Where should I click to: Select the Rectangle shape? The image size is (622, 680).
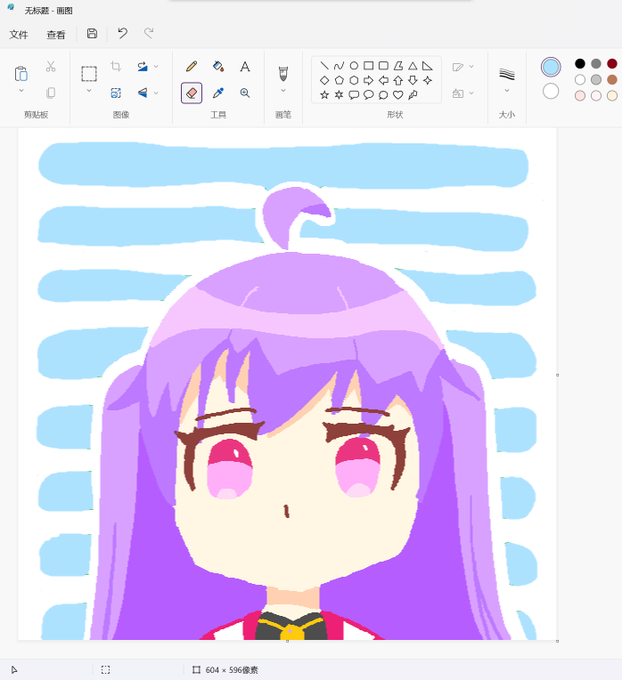pyautogui.click(x=369, y=65)
